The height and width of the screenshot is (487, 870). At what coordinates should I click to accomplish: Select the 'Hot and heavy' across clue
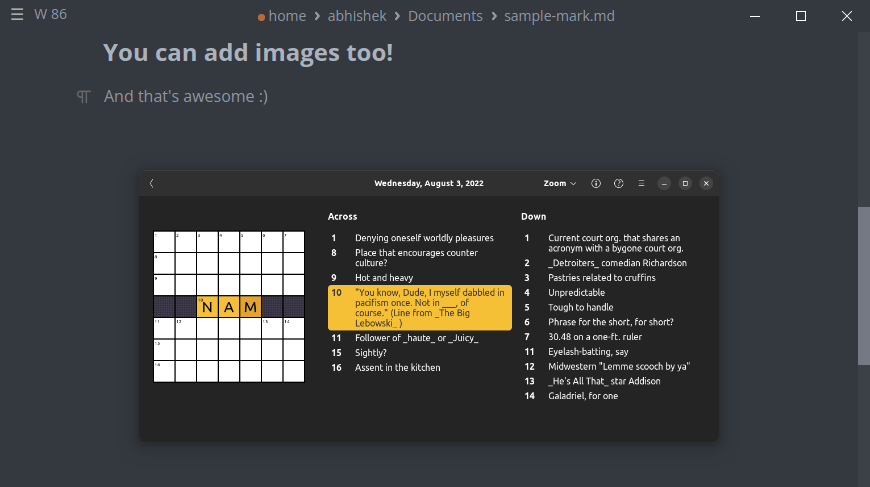tap(384, 278)
